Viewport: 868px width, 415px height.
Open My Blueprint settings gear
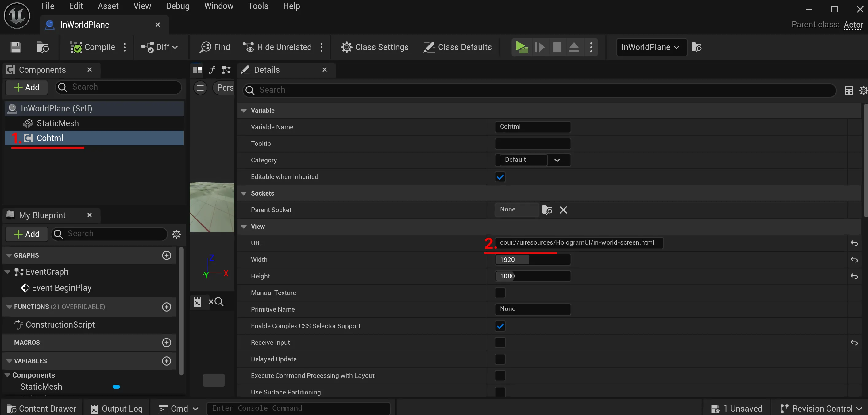point(176,234)
